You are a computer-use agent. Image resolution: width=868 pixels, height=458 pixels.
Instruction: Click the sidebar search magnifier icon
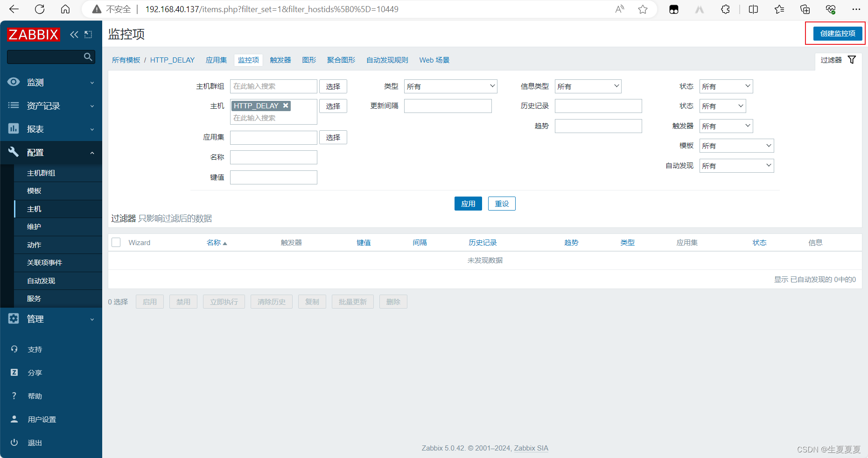pyautogui.click(x=88, y=57)
